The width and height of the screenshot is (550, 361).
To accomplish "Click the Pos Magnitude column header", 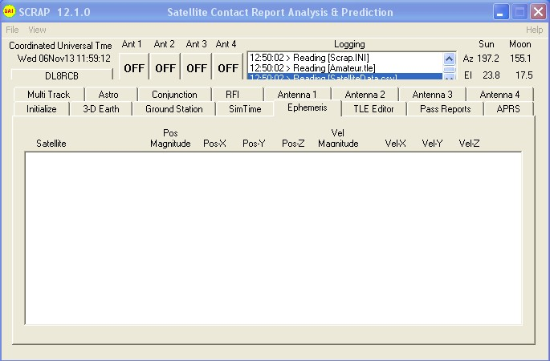I will click(x=170, y=138).
